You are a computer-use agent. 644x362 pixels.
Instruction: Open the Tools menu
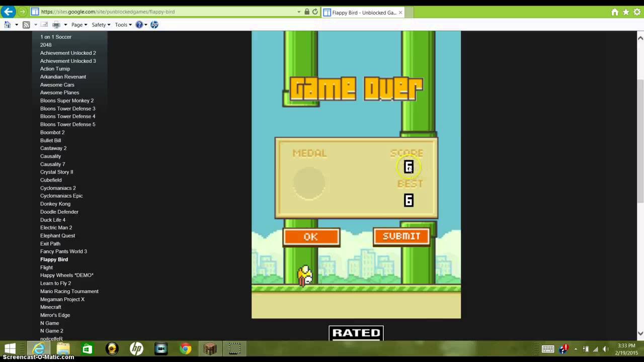pyautogui.click(x=123, y=25)
